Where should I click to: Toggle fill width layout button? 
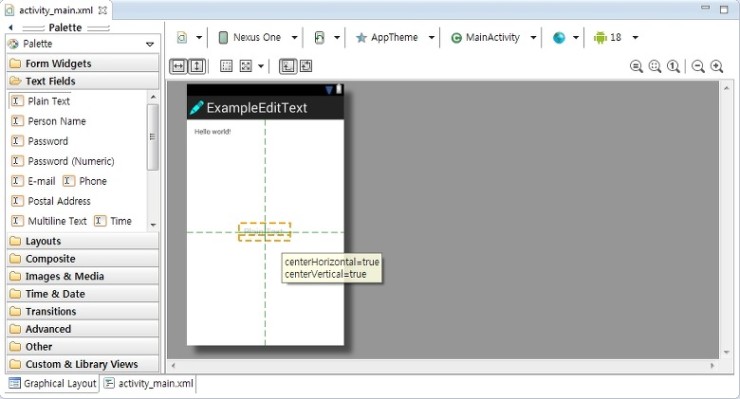(178, 66)
